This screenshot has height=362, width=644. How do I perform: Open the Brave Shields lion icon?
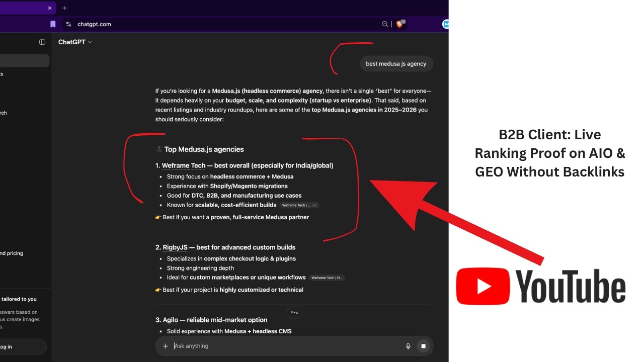(400, 24)
